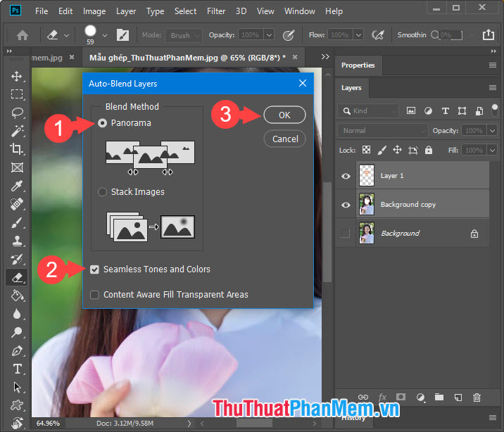Toggle pixel layer filter icon
Screen dimensions: 504x432
tap(411, 110)
